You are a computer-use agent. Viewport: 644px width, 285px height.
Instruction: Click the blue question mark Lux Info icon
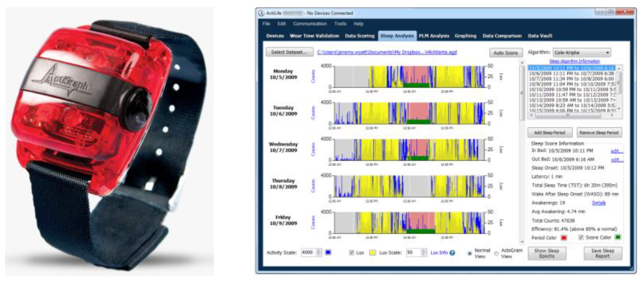click(x=452, y=253)
